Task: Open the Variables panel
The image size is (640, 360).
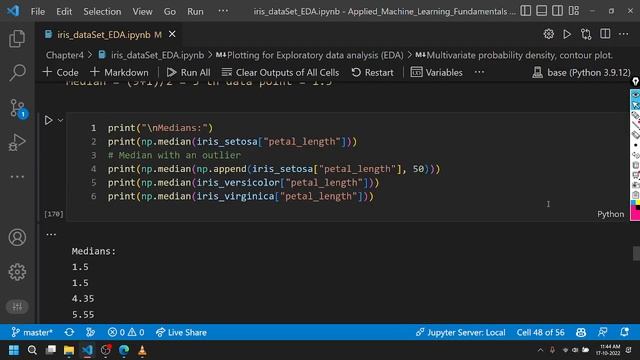Action: [x=436, y=72]
